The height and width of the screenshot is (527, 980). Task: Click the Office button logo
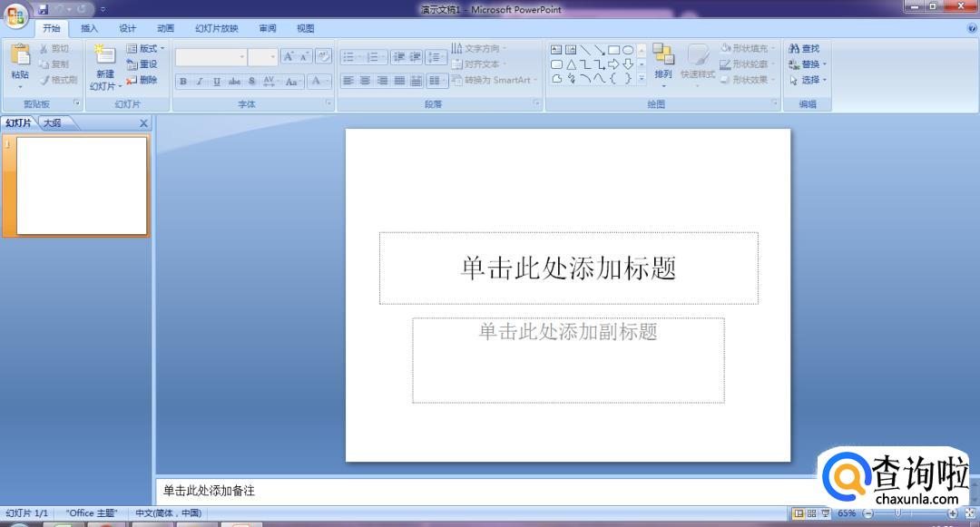(16, 15)
